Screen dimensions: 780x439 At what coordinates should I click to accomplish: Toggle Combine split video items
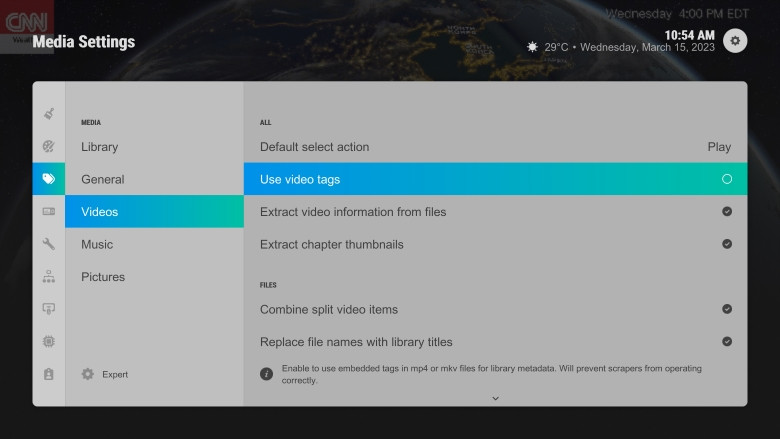(726, 309)
